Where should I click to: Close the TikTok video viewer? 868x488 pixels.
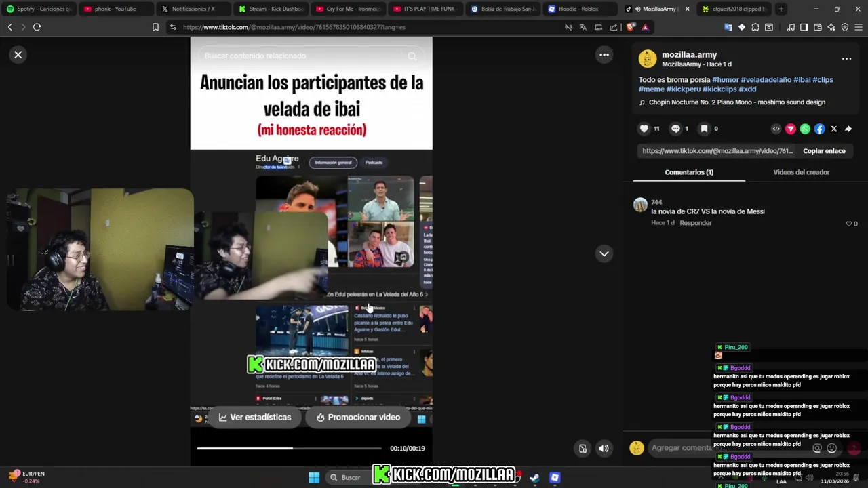tap(18, 55)
